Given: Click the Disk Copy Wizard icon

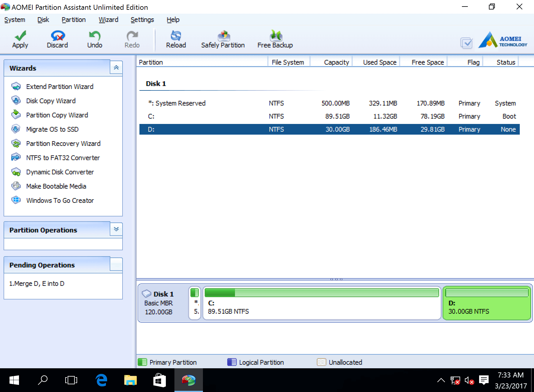Looking at the screenshot, I should pyautogui.click(x=16, y=101).
